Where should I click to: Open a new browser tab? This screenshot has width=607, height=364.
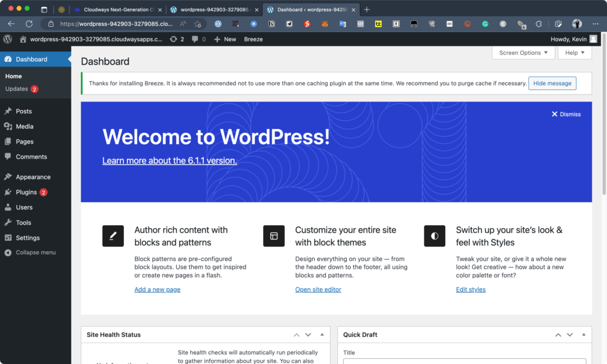click(366, 9)
